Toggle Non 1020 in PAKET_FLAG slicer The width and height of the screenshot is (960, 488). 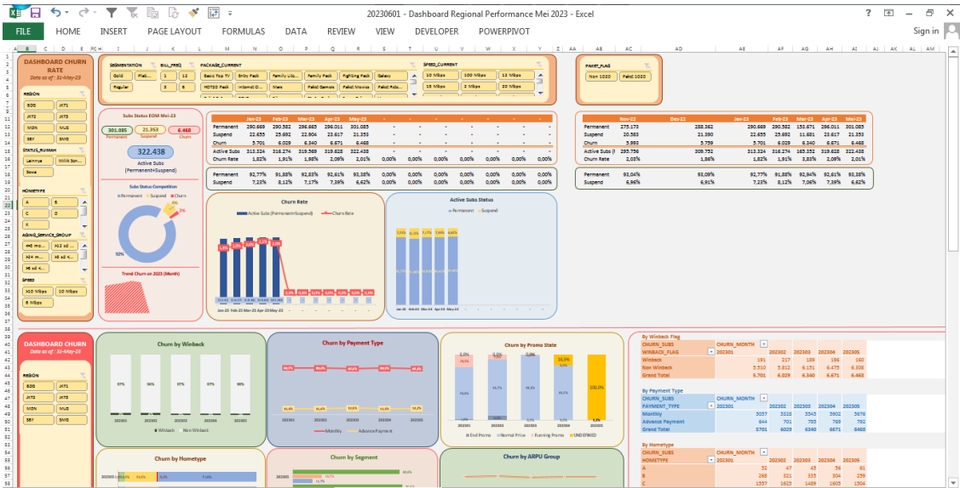coord(599,77)
